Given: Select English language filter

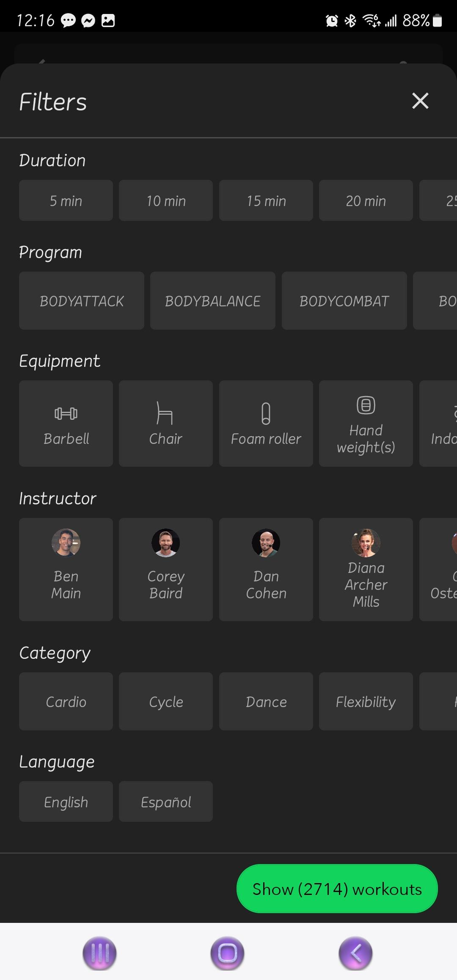Looking at the screenshot, I should (x=66, y=802).
